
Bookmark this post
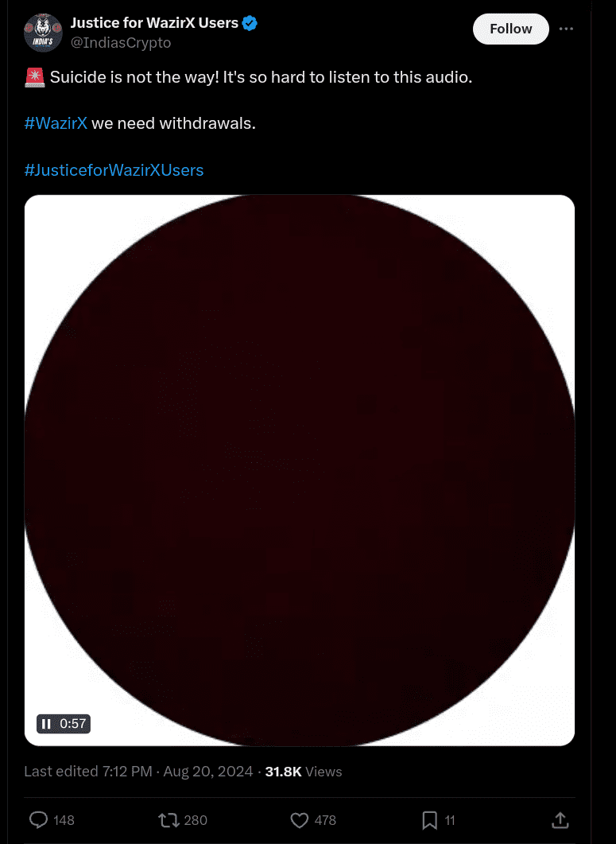(429, 820)
